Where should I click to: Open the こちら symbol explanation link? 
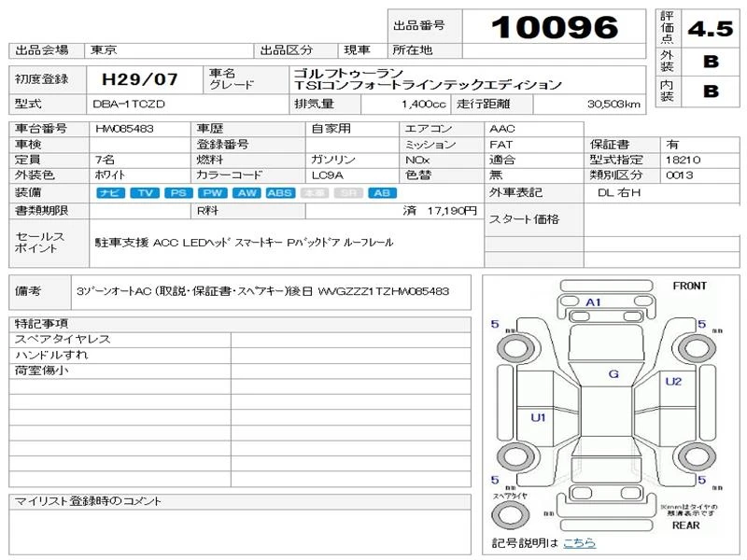[579, 543]
